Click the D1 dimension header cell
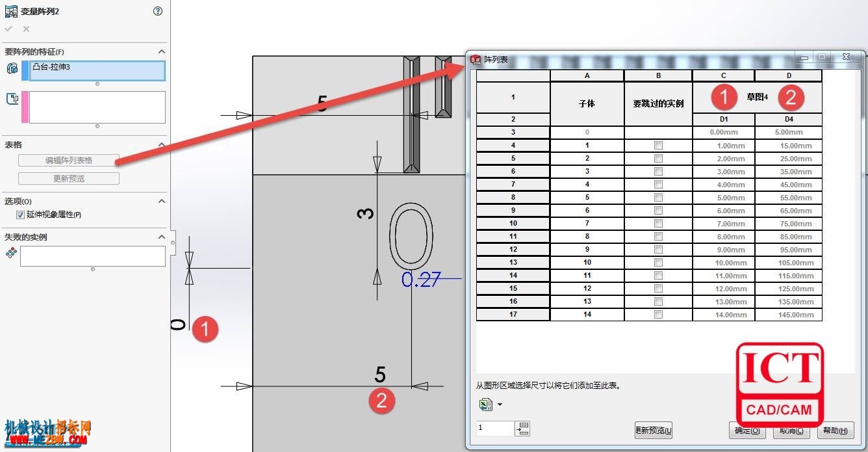Screen dimensions: 868x452 pos(724,120)
